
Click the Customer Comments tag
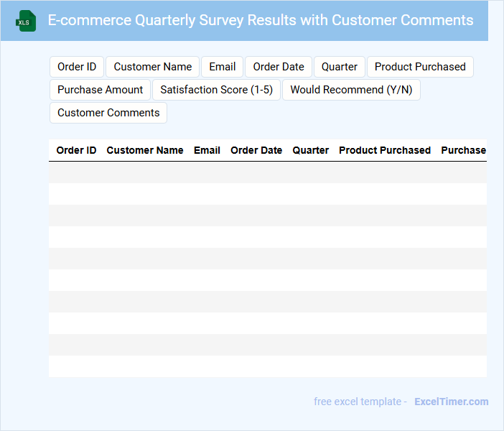pyautogui.click(x=108, y=113)
